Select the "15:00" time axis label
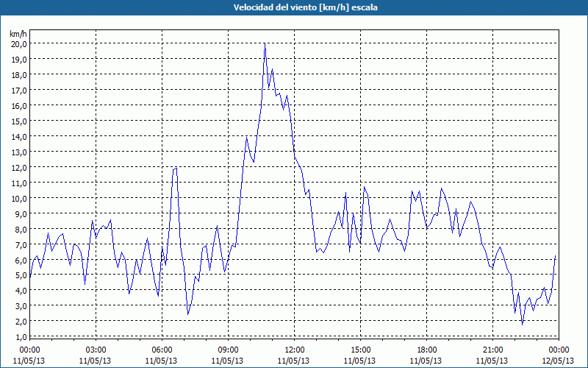This screenshot has height=368, width=588. pyautogui.click(x=360, y=350)
